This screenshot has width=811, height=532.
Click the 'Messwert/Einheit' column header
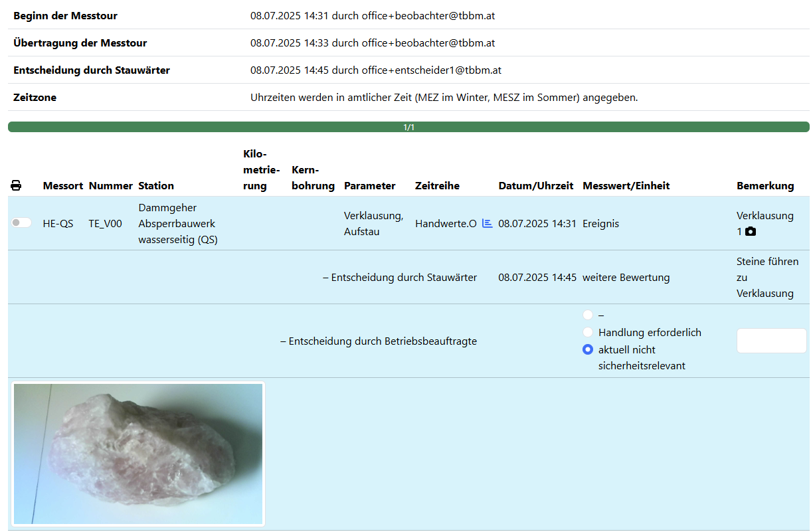tap(626, 186)
